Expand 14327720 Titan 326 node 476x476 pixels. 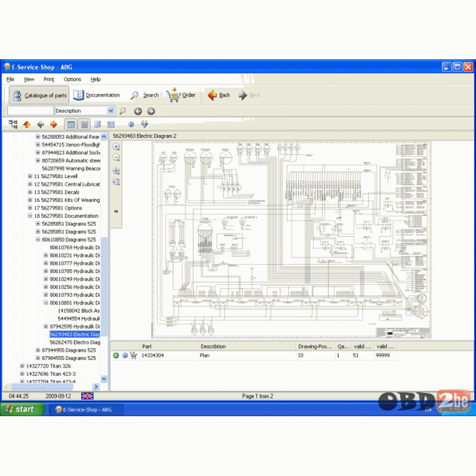pyautogui.click(x=22, y=366)
